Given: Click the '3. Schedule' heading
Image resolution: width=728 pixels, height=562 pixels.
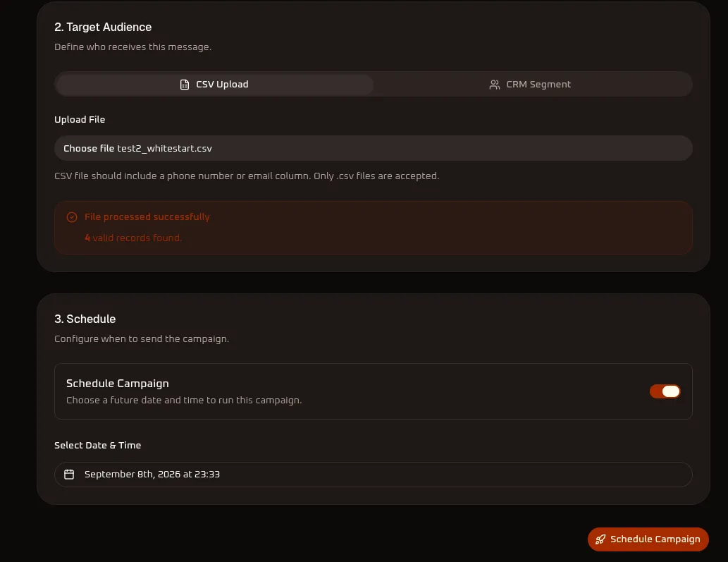Looking at the screenshot, I should pyautogui.click(x=85, y=319).
